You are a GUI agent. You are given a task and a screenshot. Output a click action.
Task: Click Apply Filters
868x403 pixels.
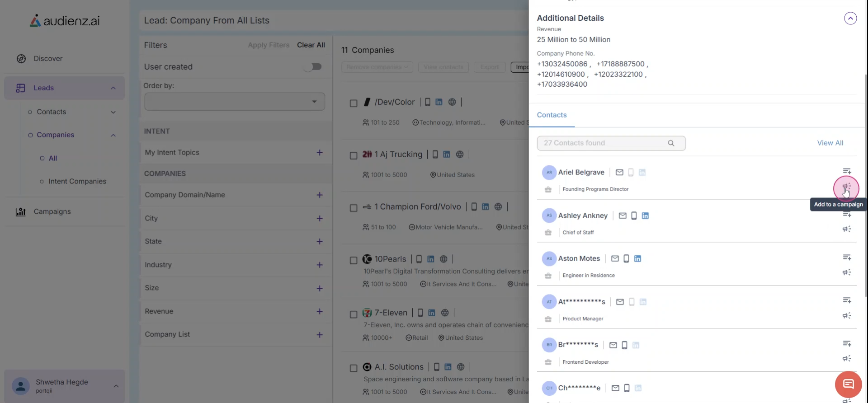point(269,45)
